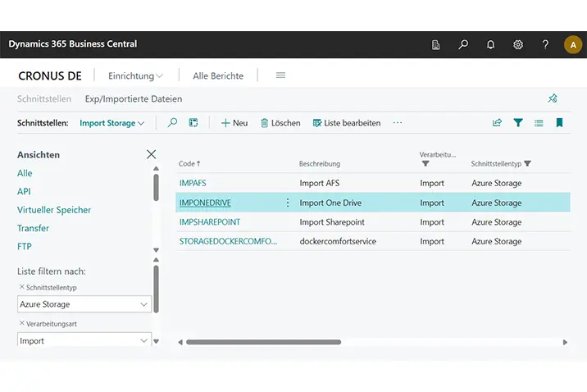Click 'Import Sharepoint' description cell
Viewport: 587px width, 392px height.
coord(332,222)
